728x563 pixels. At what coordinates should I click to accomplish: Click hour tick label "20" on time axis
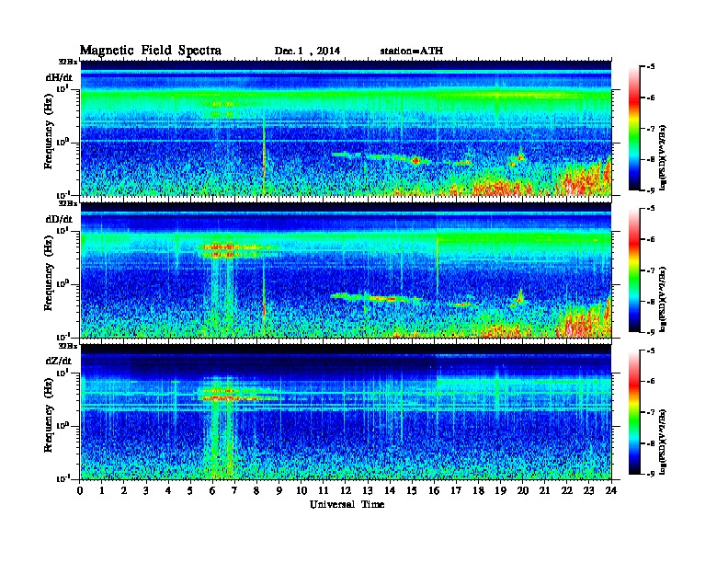click(523, 491)
